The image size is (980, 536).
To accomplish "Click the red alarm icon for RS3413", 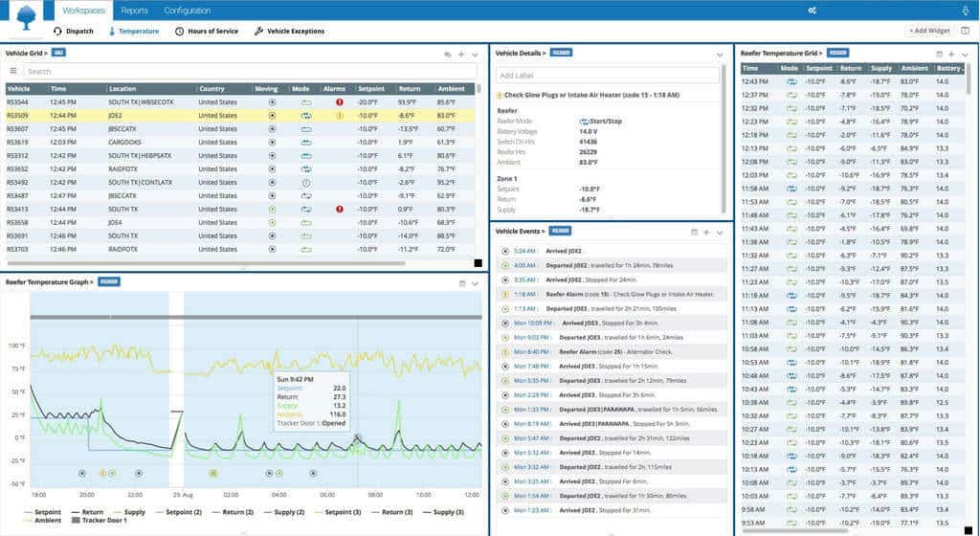I will click(x=340, y=210).
